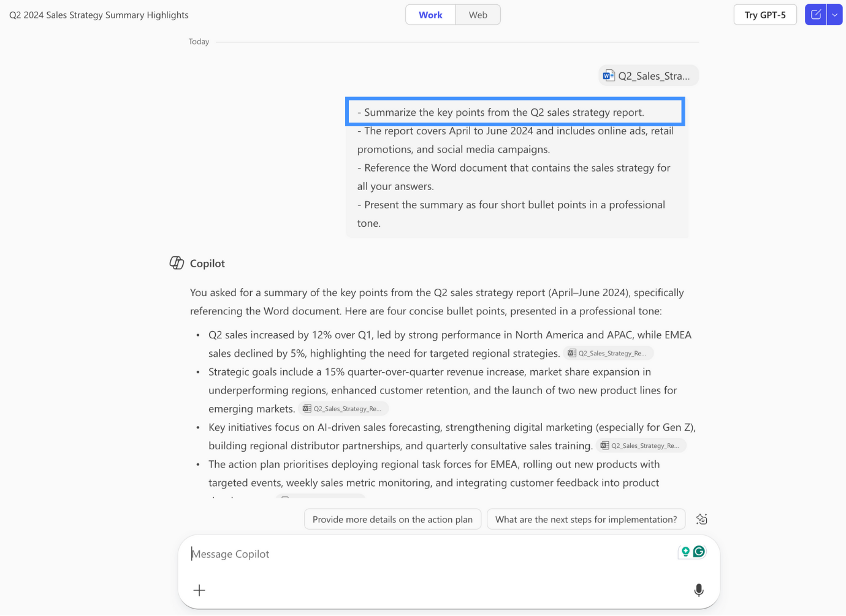Open citation chip after emerging markets bullet
This screenshot has height=616, width=846.
(x=343, y=409)
